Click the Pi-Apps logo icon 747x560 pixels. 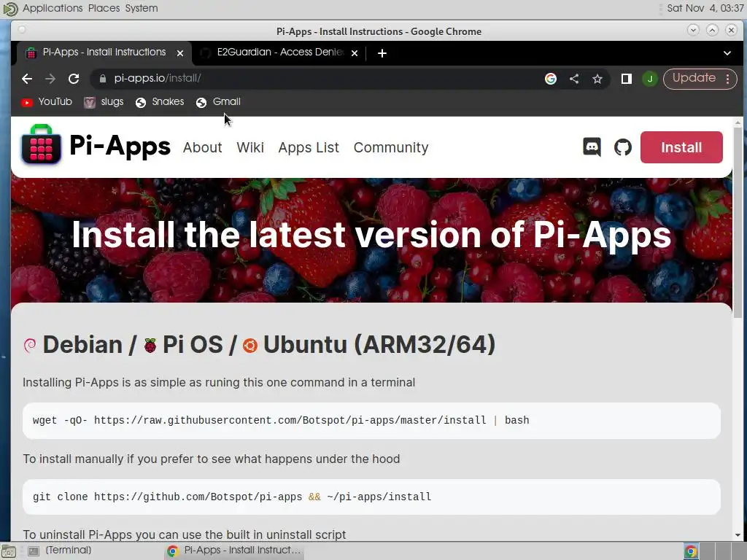pos(41,144)
